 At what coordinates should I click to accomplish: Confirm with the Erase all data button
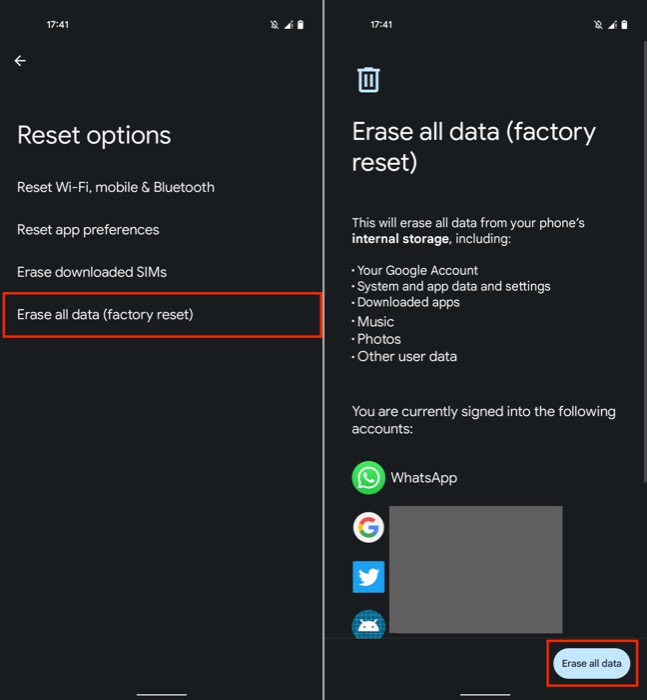pos(591,663)
